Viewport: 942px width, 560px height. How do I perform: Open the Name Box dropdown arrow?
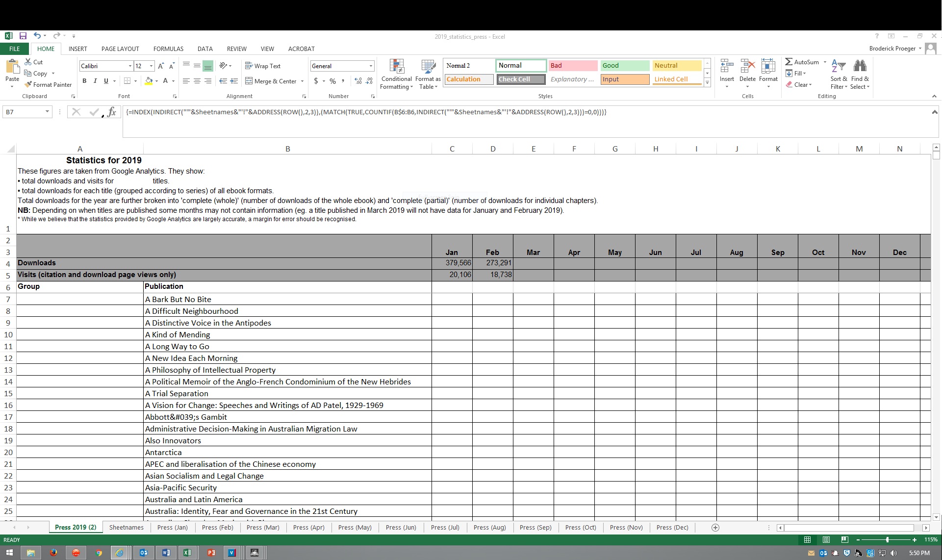(47, 112)
